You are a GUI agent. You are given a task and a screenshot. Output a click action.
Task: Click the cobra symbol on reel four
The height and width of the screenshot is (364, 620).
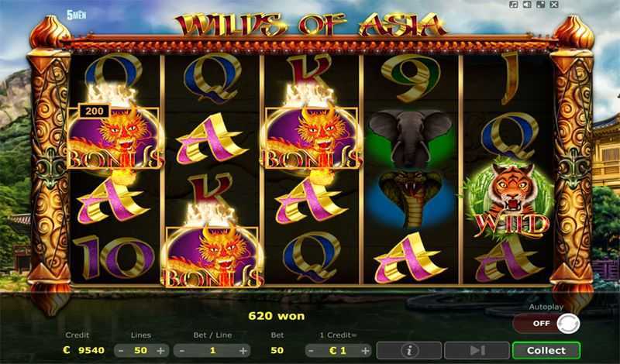click(410, 199)
